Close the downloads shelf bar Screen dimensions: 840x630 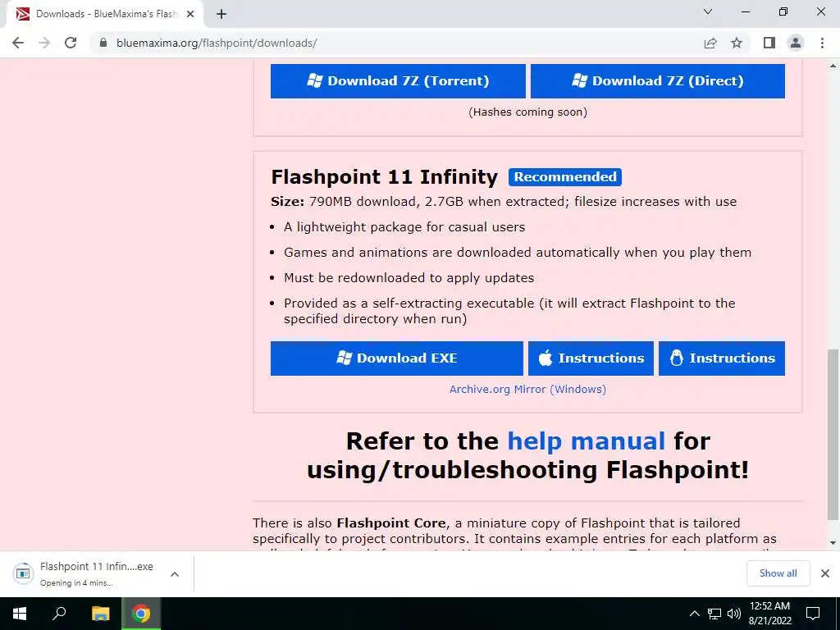(x=825, y=573)
